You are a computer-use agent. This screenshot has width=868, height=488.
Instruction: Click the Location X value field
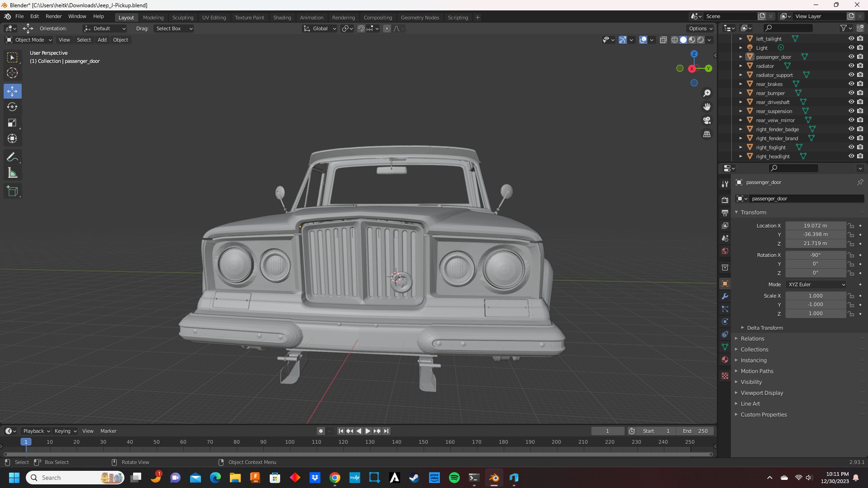[x=815, y=226]
